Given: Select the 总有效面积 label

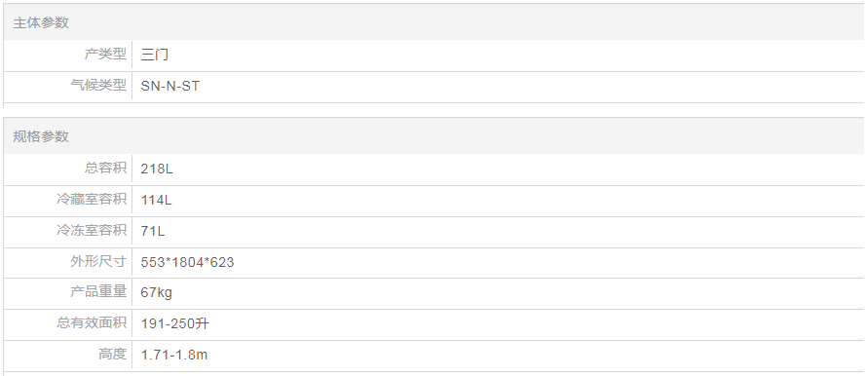Looking at the screenshot, I should tap(92, 322).
